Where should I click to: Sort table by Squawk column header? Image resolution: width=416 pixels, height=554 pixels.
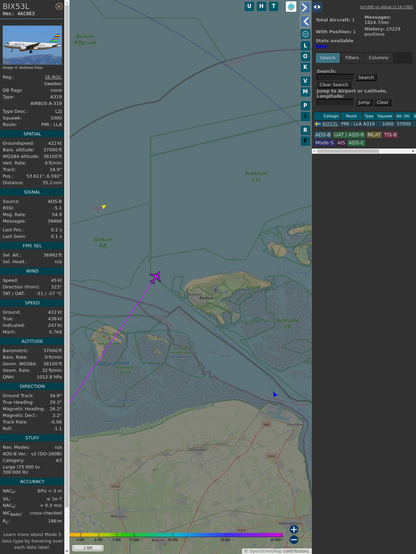385,116
